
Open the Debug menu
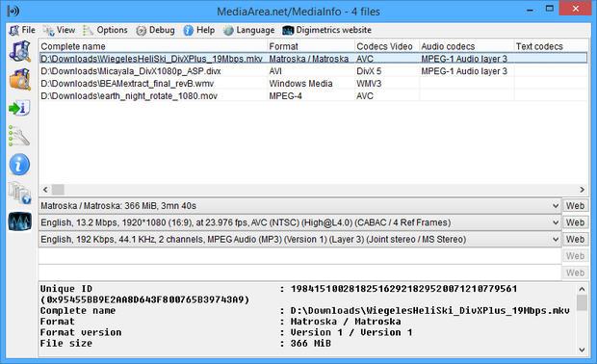point(155,30)
